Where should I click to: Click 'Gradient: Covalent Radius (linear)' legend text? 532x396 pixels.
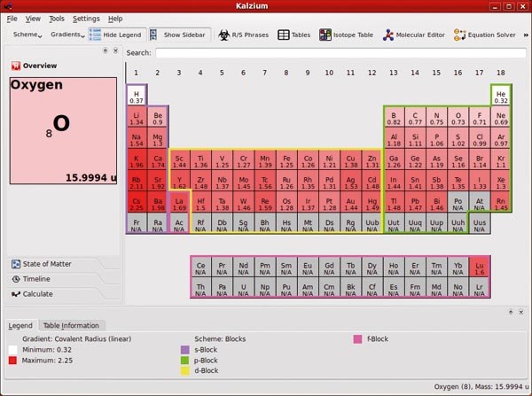(x=76, y=338)
